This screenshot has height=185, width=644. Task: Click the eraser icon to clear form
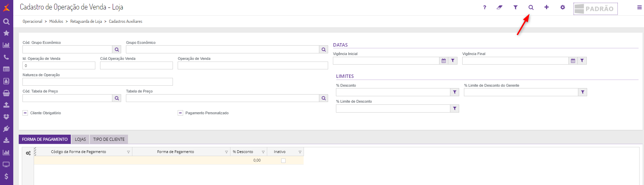click(499, 7)
